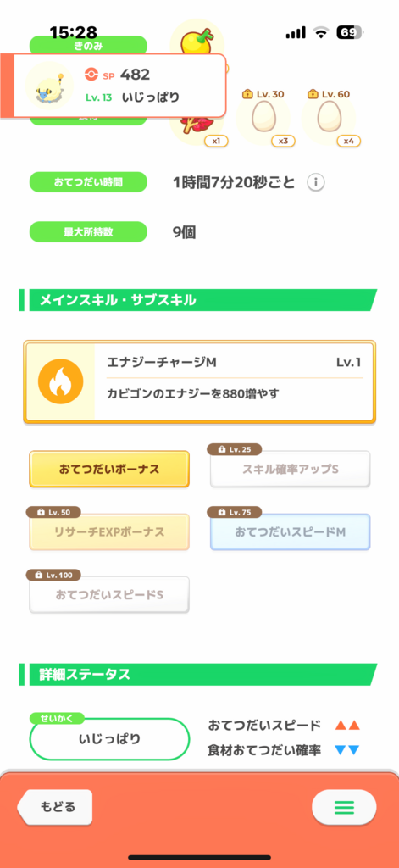Tap the 詳細ステータス section header

click(x=198, y=674)
